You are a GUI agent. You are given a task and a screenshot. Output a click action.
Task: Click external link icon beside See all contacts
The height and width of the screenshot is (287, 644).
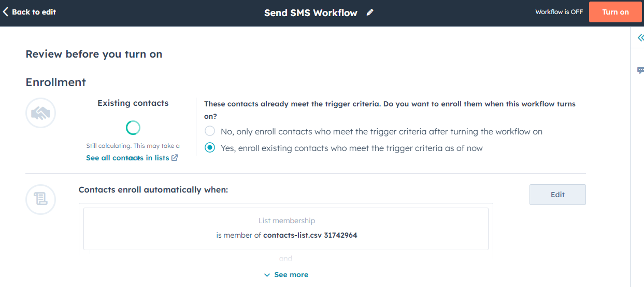pos(175,158)
